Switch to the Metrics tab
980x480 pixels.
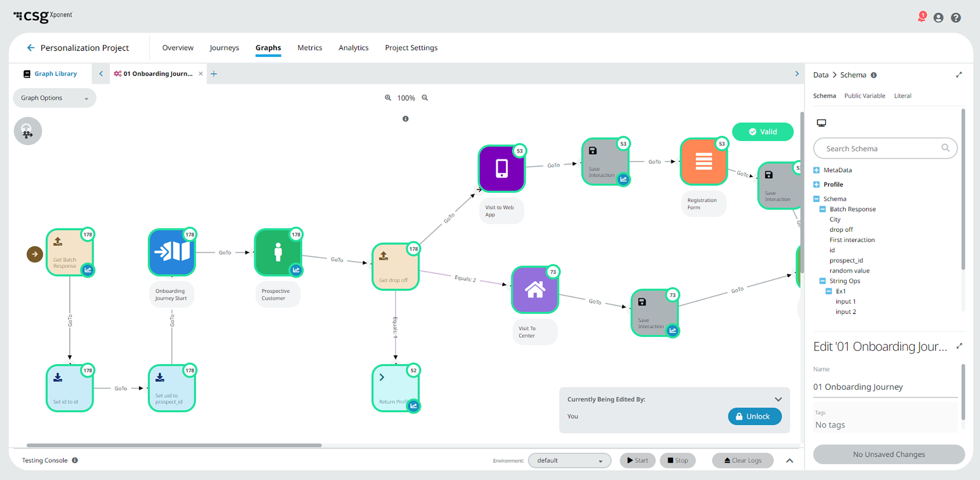click(310, 48)
